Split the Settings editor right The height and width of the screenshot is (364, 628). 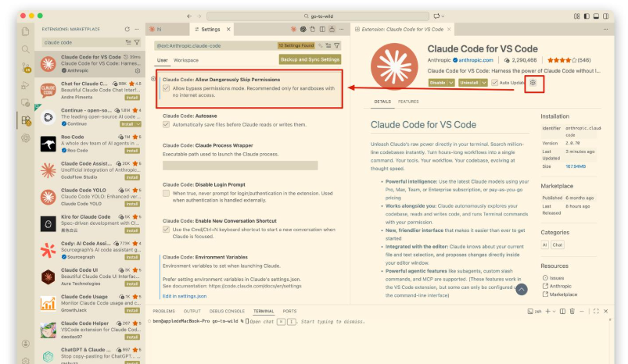click(x=322, y=29)
